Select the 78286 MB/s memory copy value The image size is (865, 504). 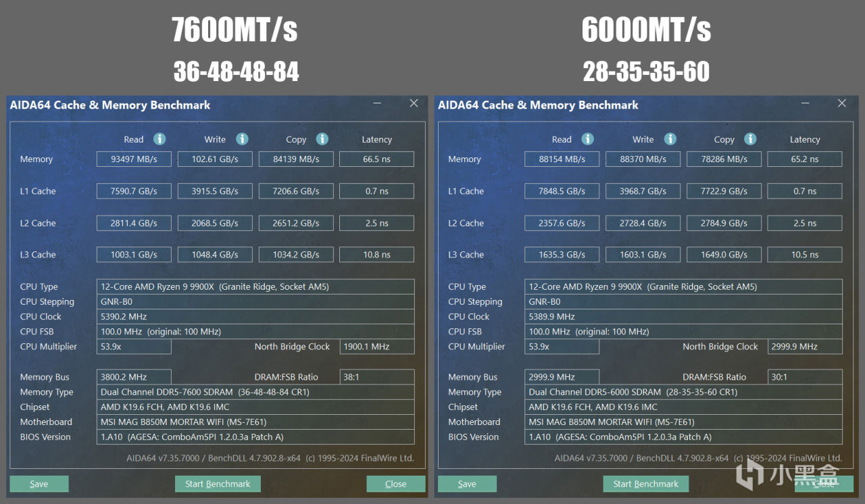(724, 159)
